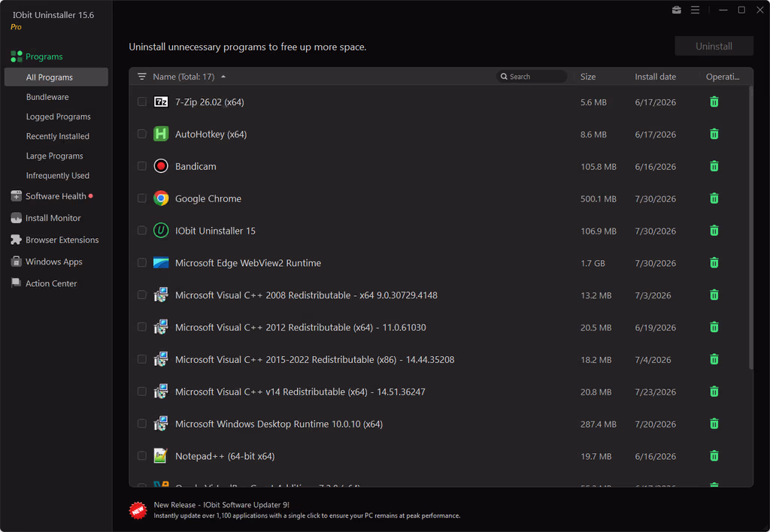Open the hamburger options menu in title bar

[x=695, y=10]
